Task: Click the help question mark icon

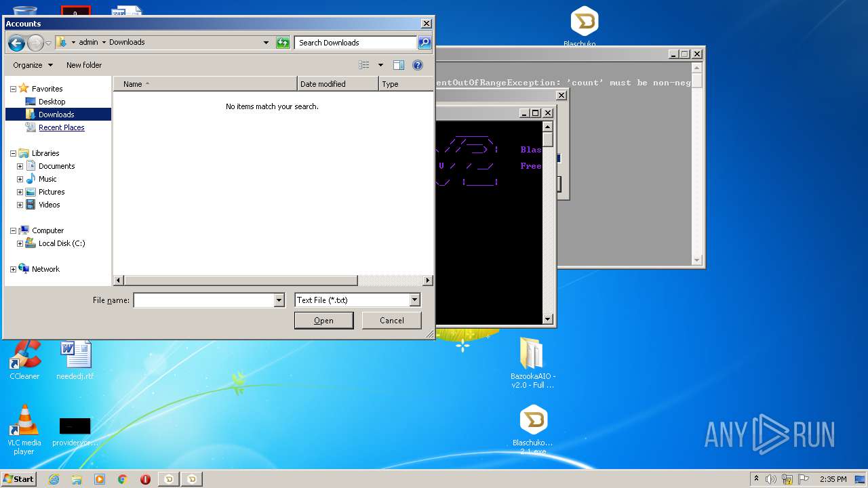Action: [418, 65]
